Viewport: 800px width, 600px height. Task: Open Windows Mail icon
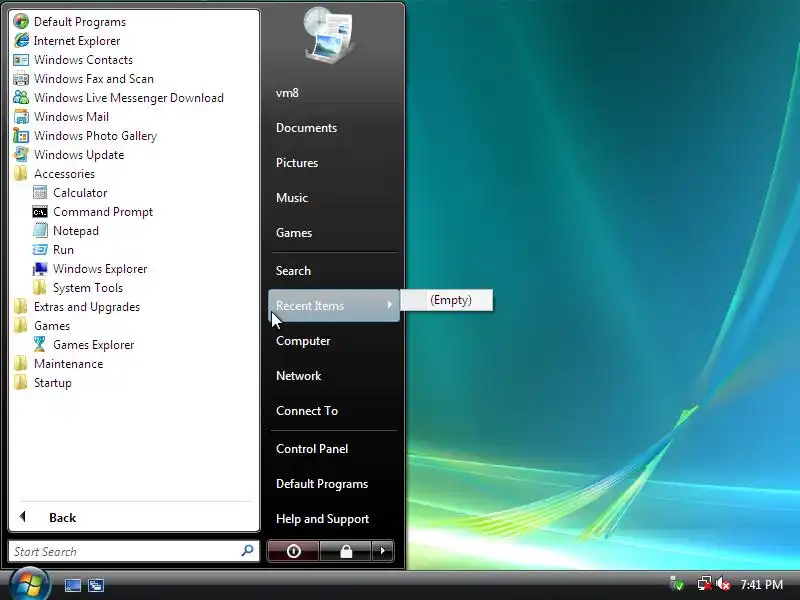pos(21,116)
